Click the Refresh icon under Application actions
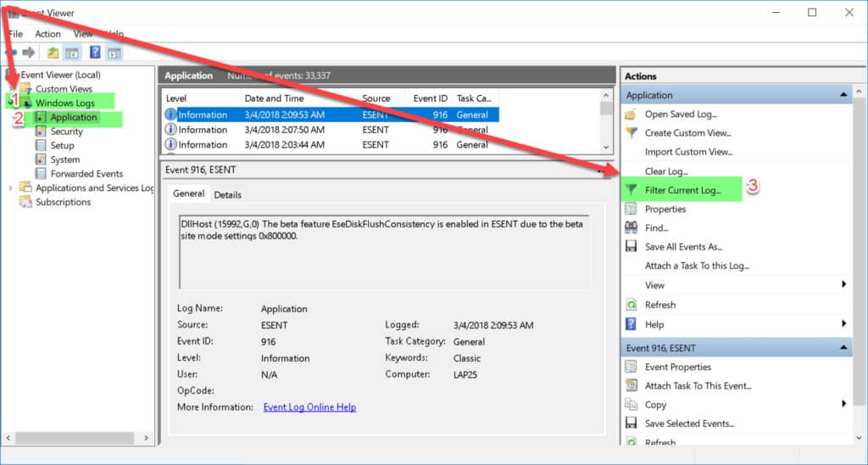The image size is (868, 465). click(x=631, y=305)
